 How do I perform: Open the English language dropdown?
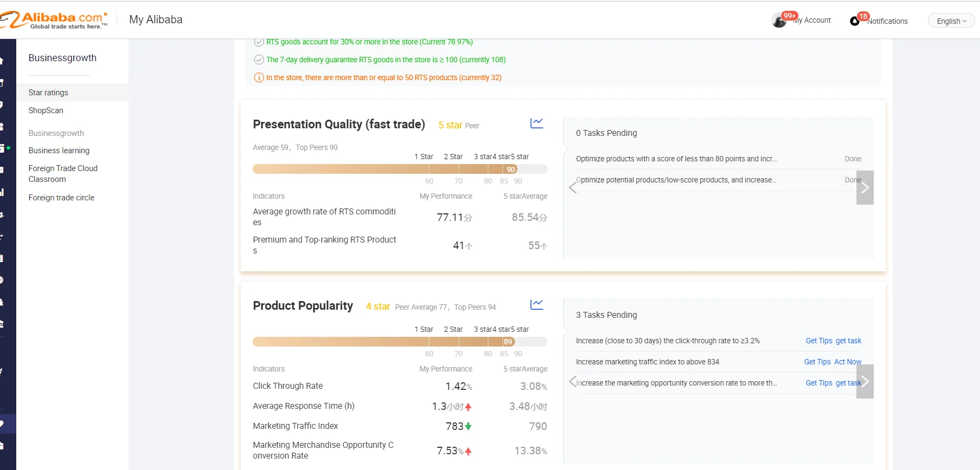[x=951, y=21]
